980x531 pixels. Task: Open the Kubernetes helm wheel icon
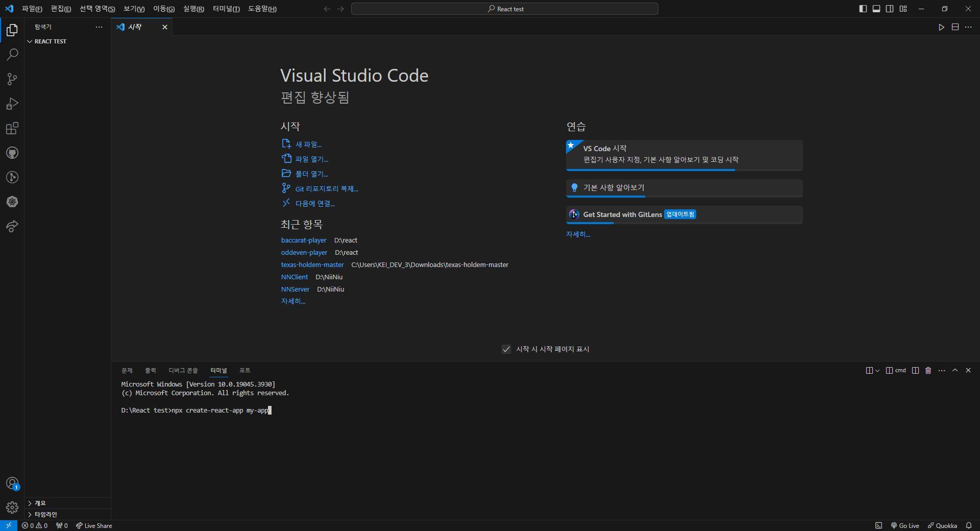[12, 202]
